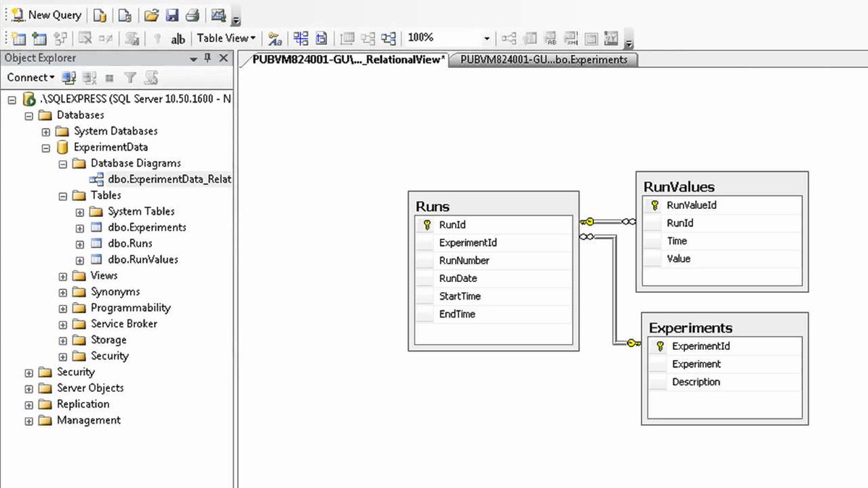Screen dimensions: 868x488
Task: Toggle Auto Hide pin on Object Explorer
Action: point(208,58)
